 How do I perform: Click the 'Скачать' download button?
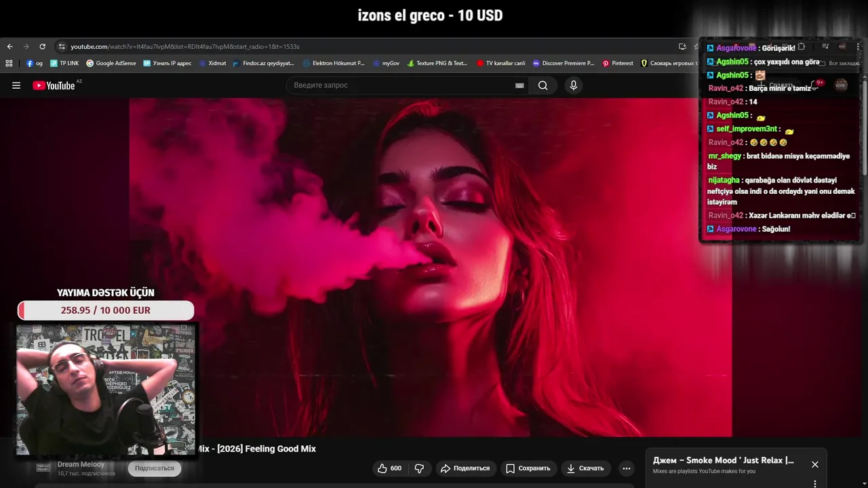coord(585,468)
